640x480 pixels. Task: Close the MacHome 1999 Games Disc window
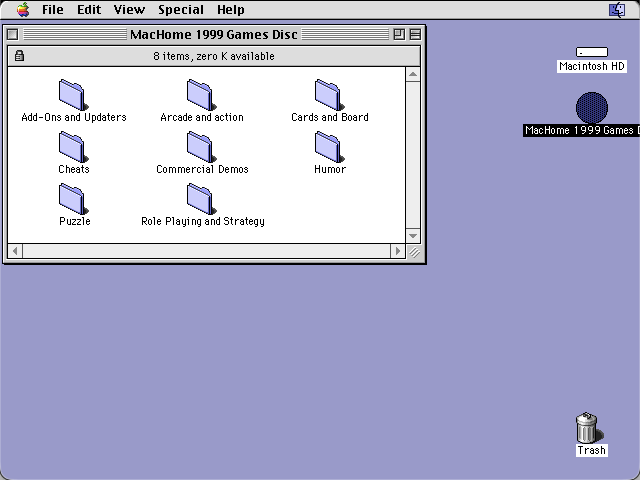pyautogui.click(x=13, y=34)
